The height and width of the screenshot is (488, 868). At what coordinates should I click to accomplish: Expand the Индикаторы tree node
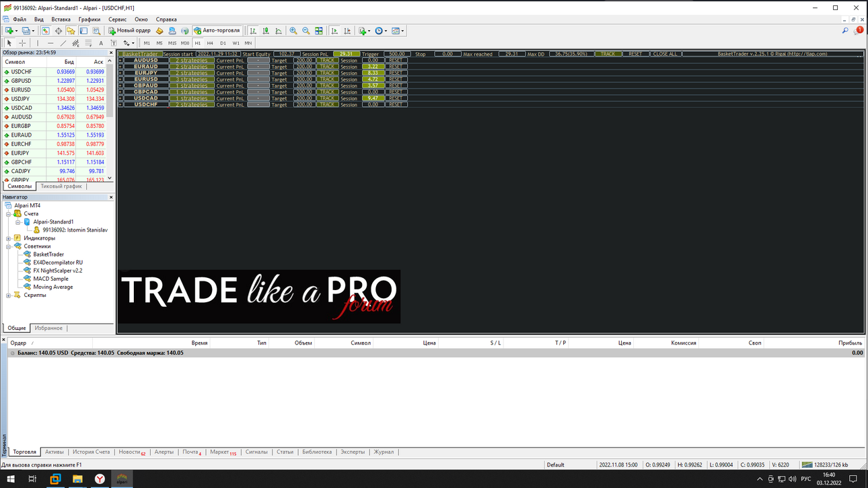pyautogui.click(x=9, y=238)
